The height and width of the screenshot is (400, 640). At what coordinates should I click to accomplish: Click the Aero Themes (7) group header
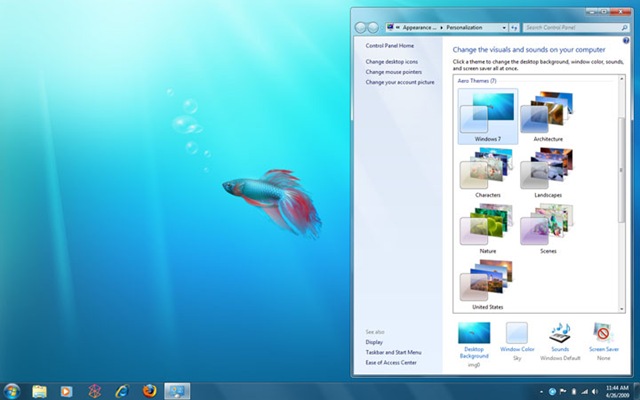477,81
